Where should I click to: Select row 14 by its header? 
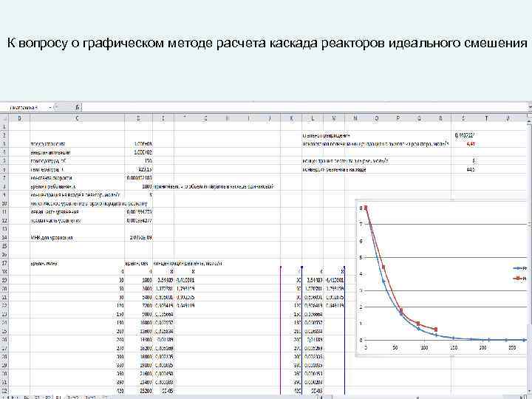pyautogui.click(x=4, y=237)
